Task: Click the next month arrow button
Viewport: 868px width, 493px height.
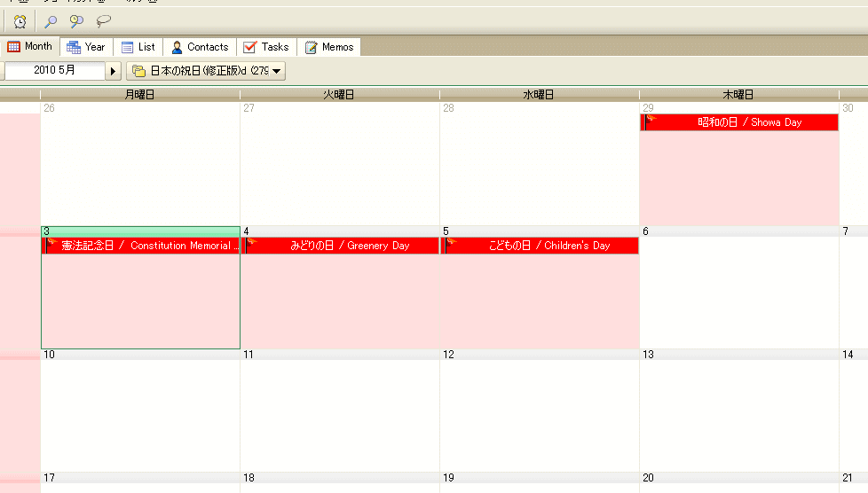Action: [114, 71]
